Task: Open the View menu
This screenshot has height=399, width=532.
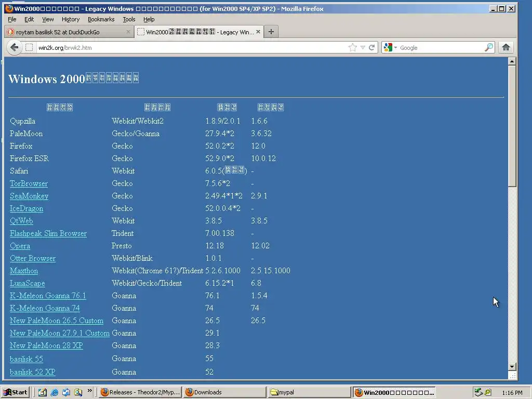Action: (x=48, y=19)
